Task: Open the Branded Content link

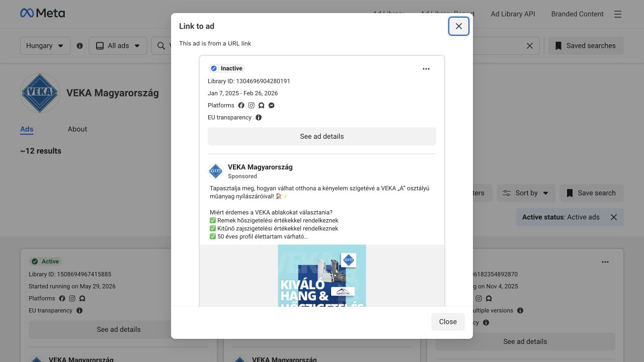Action: pyautogui.click(x=577, y=14)
